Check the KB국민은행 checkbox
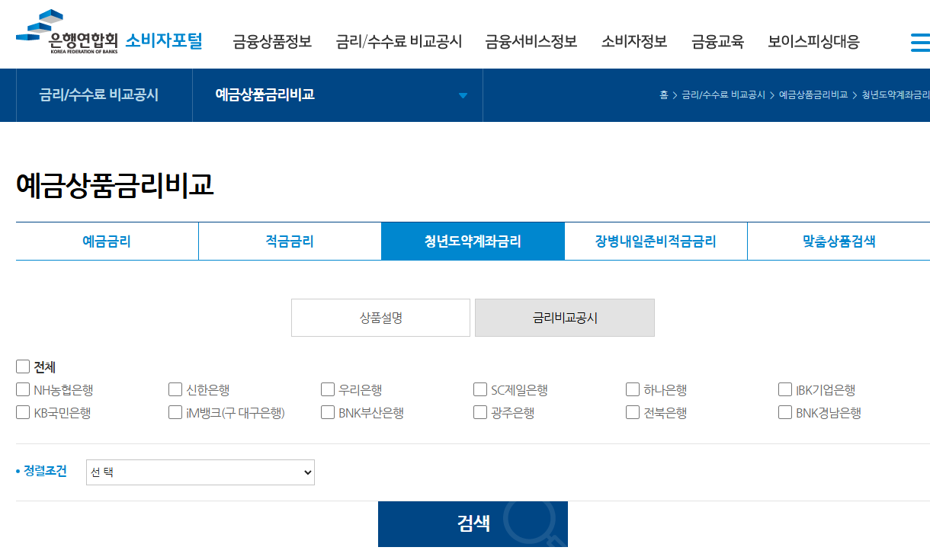 click(23, 412)
